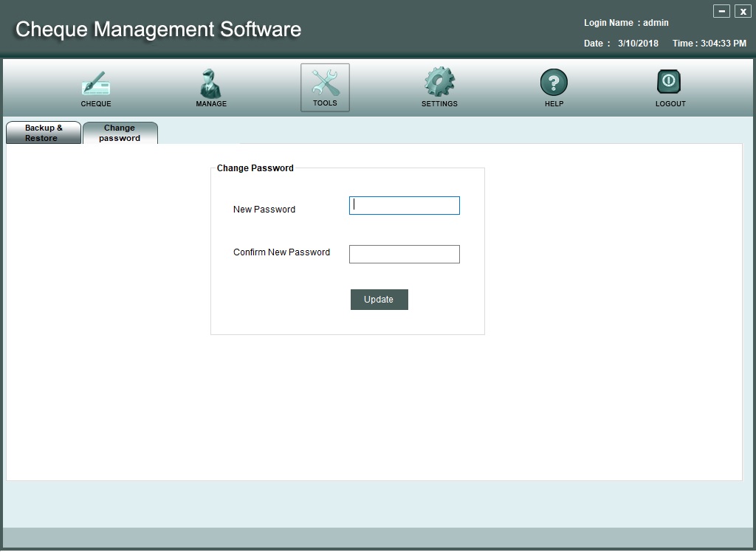Select the Change password tab

coord(120,133)
